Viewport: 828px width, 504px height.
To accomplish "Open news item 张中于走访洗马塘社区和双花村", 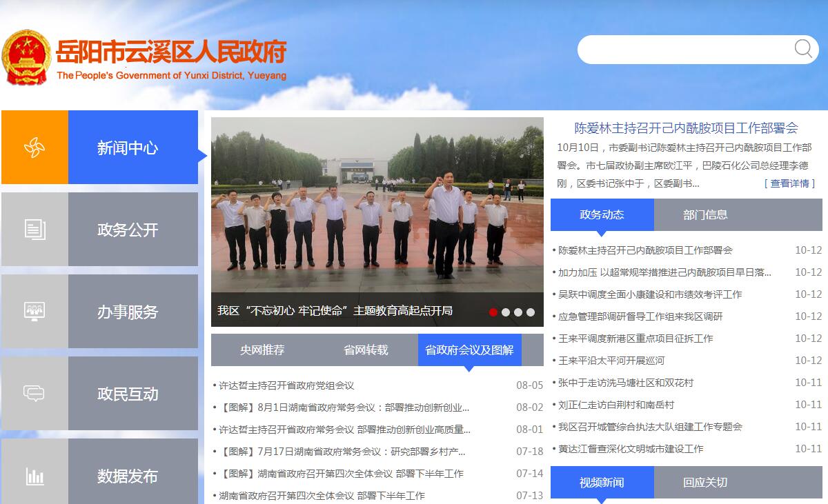I will click(625, 383).
